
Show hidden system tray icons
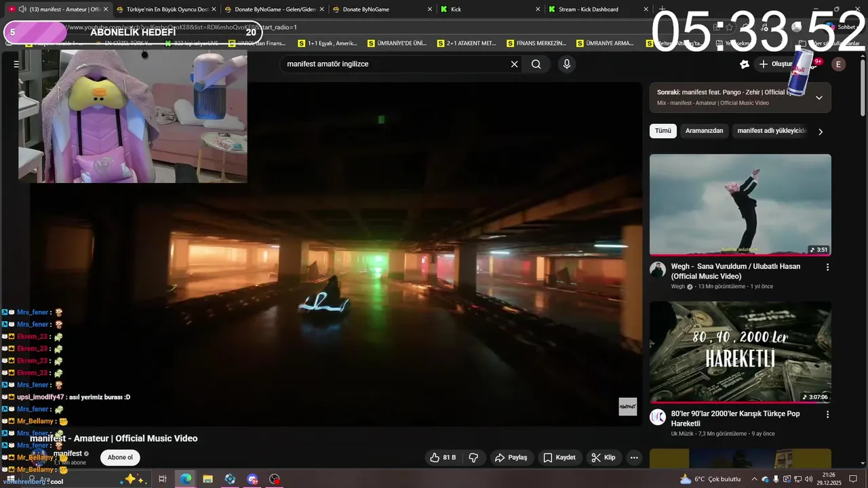coord(754,479)
